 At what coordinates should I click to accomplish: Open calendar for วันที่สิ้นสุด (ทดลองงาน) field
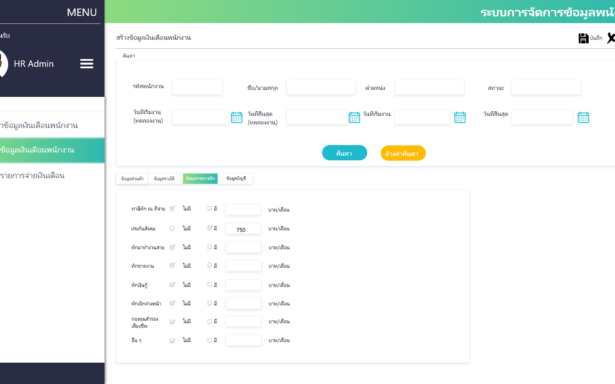pos(354,117)
